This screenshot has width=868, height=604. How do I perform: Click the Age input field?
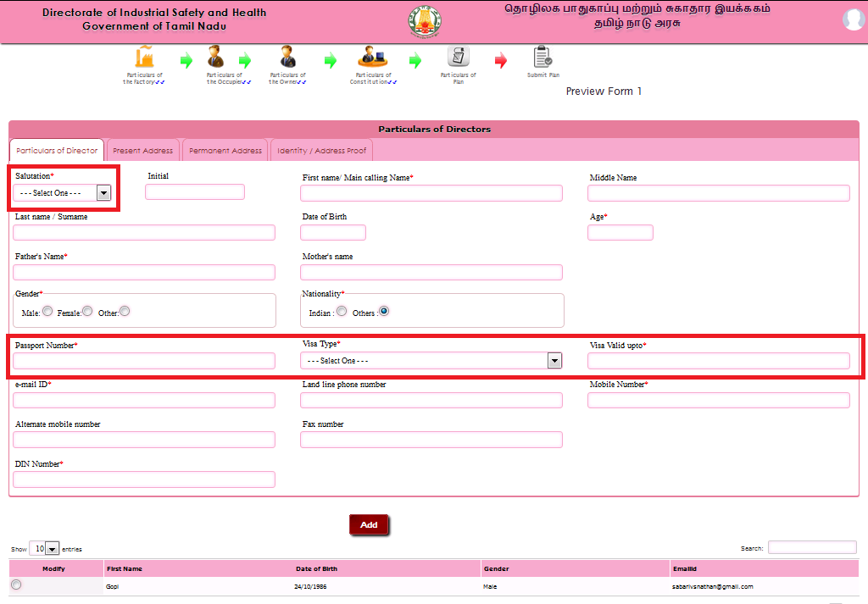pyautogui.click(x=620, y=232)
